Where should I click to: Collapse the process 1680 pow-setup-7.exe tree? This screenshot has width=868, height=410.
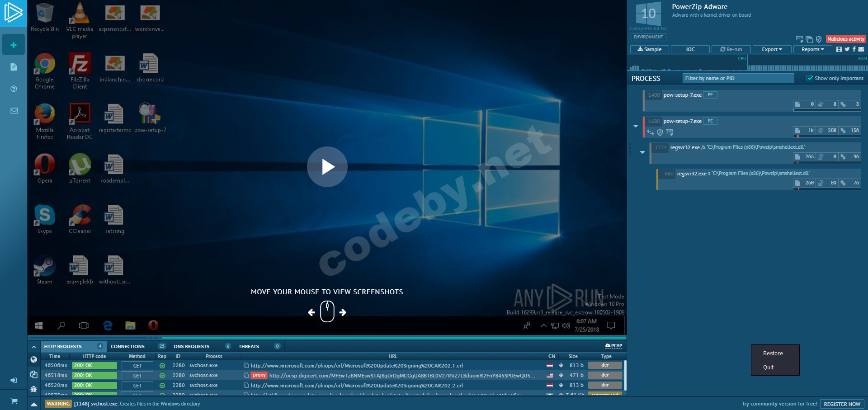(x=636, y=126)
